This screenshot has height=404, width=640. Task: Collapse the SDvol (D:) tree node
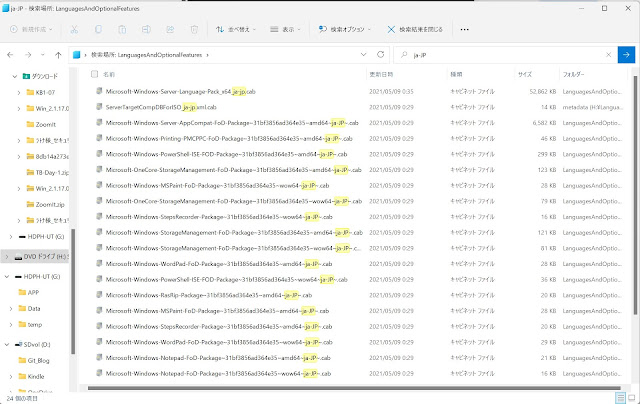click(x=7, y=344)
